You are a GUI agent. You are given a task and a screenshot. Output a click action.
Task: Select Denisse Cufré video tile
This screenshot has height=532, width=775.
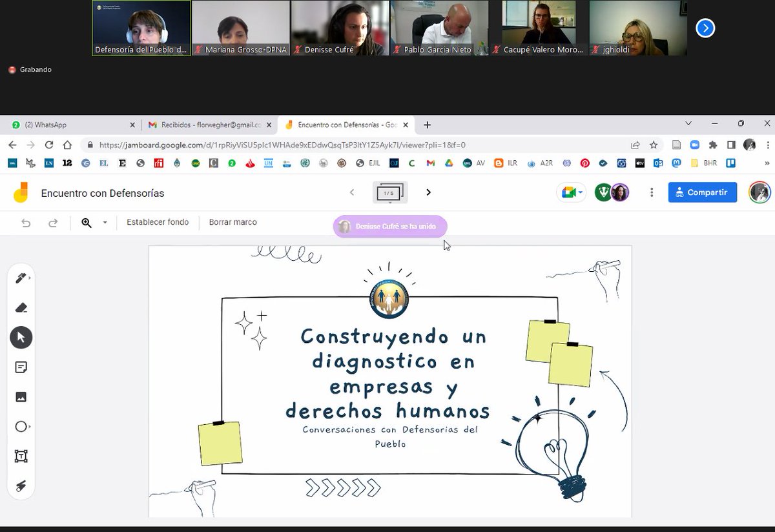click(340, 28)
